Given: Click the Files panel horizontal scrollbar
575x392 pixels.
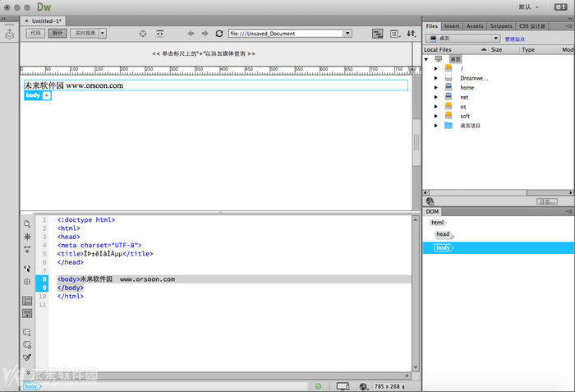Looking at the screenshot, I should point(498,192).
